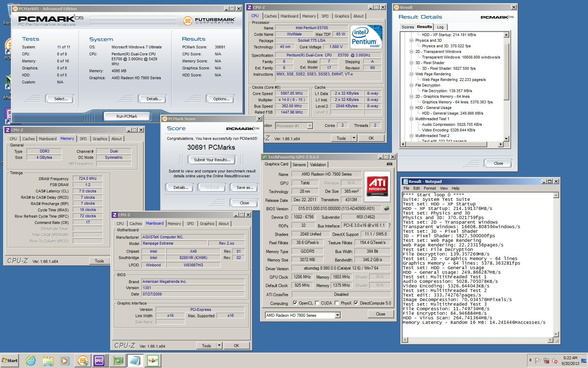The height and width of the screenshot is (368, 588).
Task: Toggle the PhysX checkbox in GPU-Z
Action: [337, 303]
